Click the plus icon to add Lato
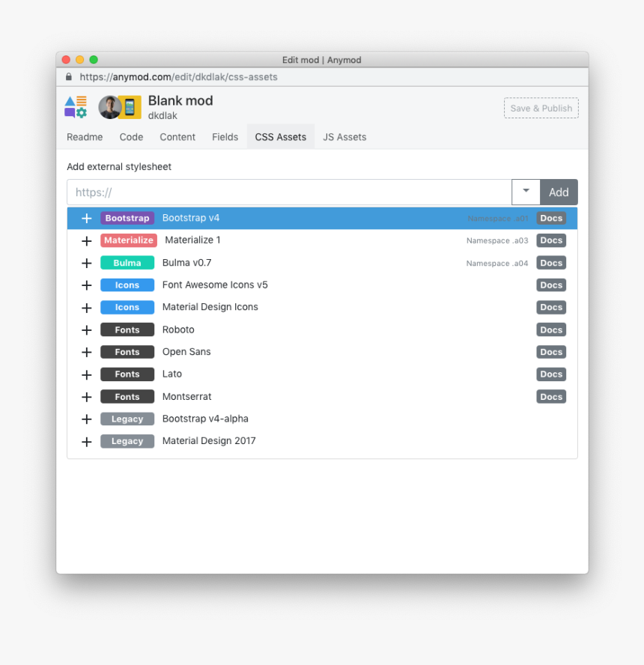 [86, 374]
